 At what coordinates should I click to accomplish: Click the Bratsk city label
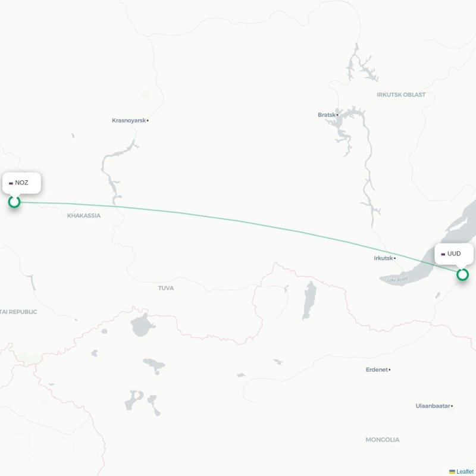pyautogui.click(x=327, y=115)
